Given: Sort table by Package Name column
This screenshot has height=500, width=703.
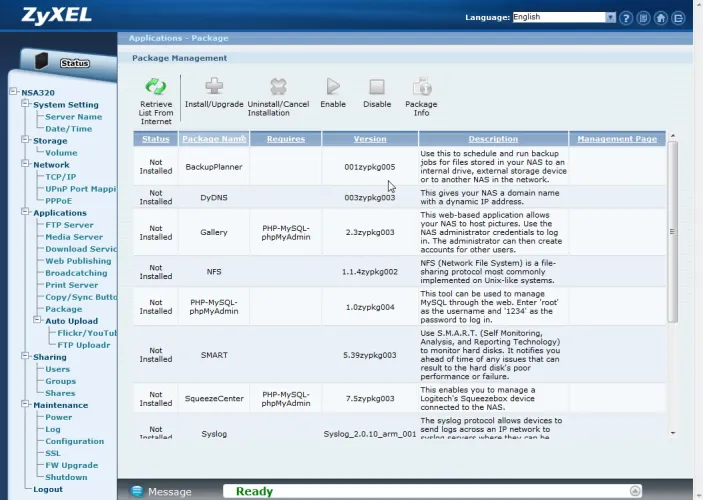Looking at the screenshot, I should 214,139.
